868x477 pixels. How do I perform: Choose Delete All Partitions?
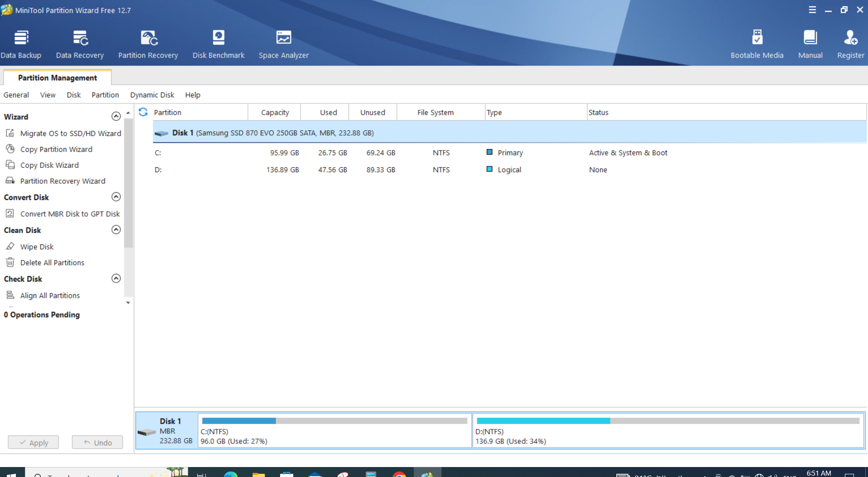pos(45,263)
